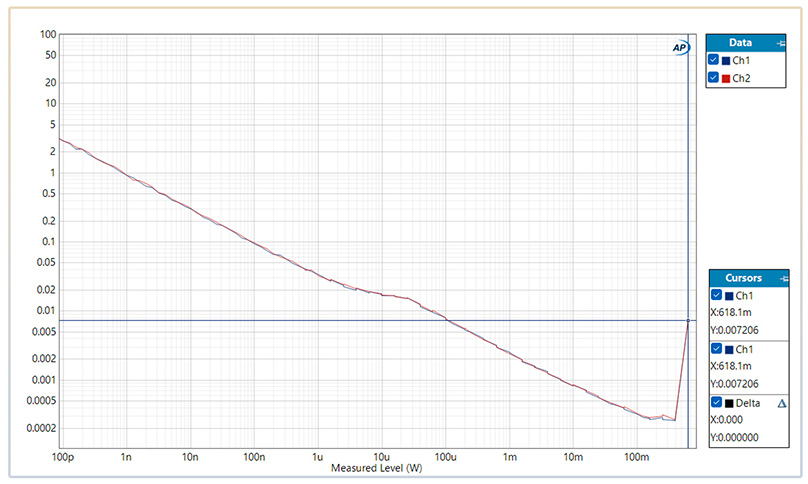Click the Cursors panel pin icon
Image resolution: width=808 pixels, height=484 pixels.
[x=783, y=278]
